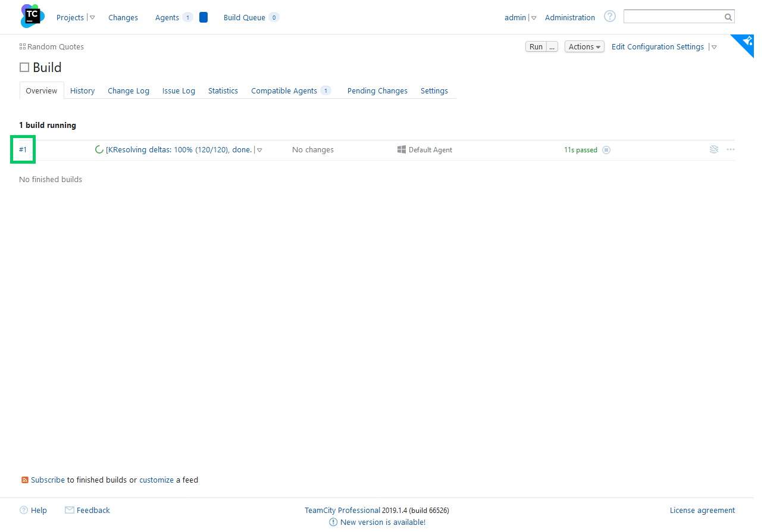Open the three-dot more menu for build #1
Viewport: 764px width, 532px height.
pos(731,149)
